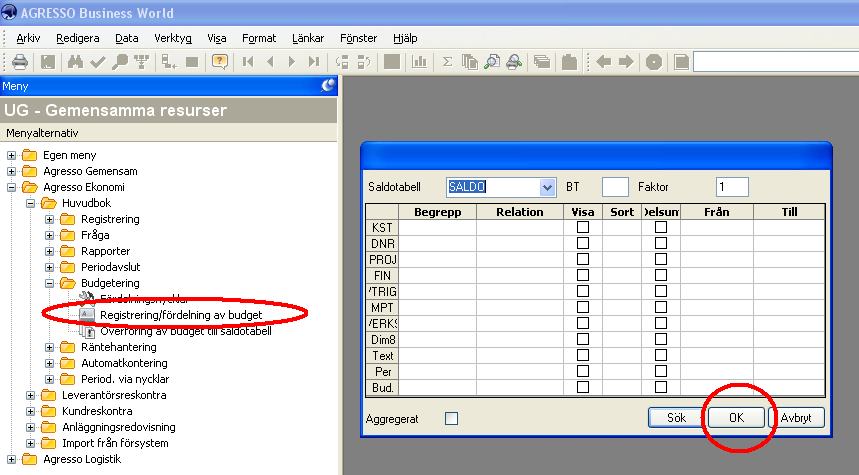Screen dimensions: 859x475
Task: Check the Visa box for PROJ row
Action: click(x=583, y=259)
